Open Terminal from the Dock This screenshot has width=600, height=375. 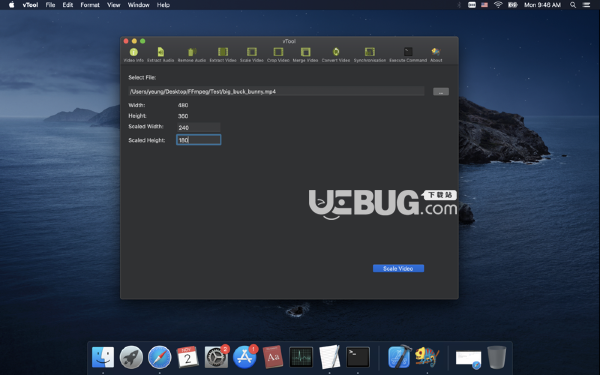358,357
